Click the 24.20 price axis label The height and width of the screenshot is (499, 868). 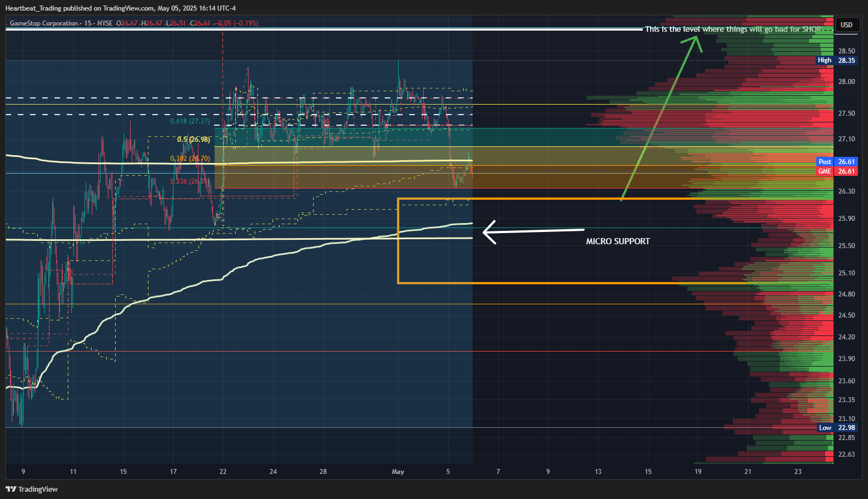point(846,337)
